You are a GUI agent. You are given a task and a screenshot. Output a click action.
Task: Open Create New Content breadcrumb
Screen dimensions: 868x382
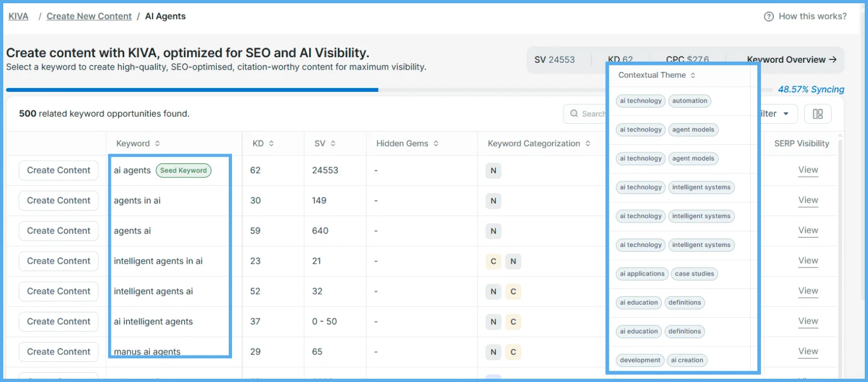(x=89, y=16)
